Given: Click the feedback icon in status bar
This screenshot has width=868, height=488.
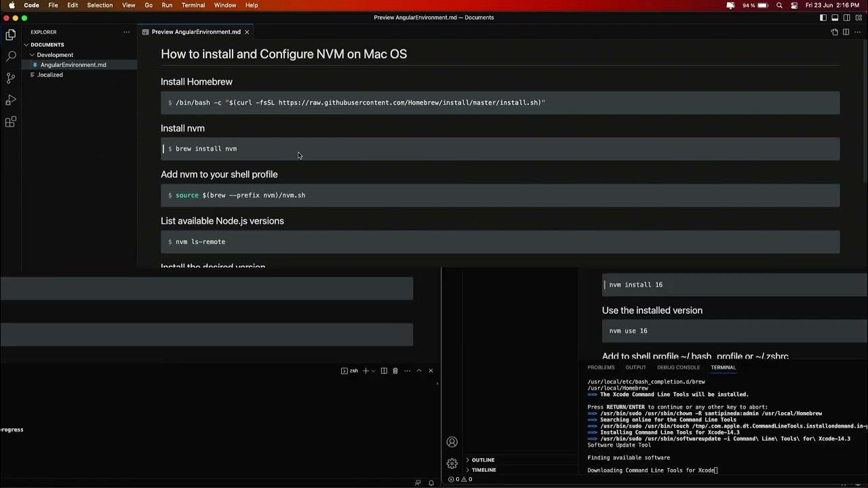Looking at the screenshot, I should click(x=418, y=483).
